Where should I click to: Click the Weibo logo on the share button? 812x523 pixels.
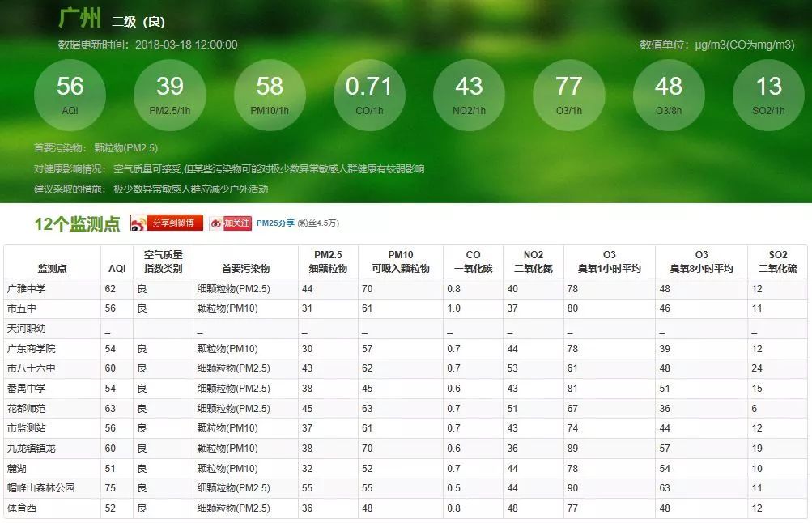pos(139,223)
